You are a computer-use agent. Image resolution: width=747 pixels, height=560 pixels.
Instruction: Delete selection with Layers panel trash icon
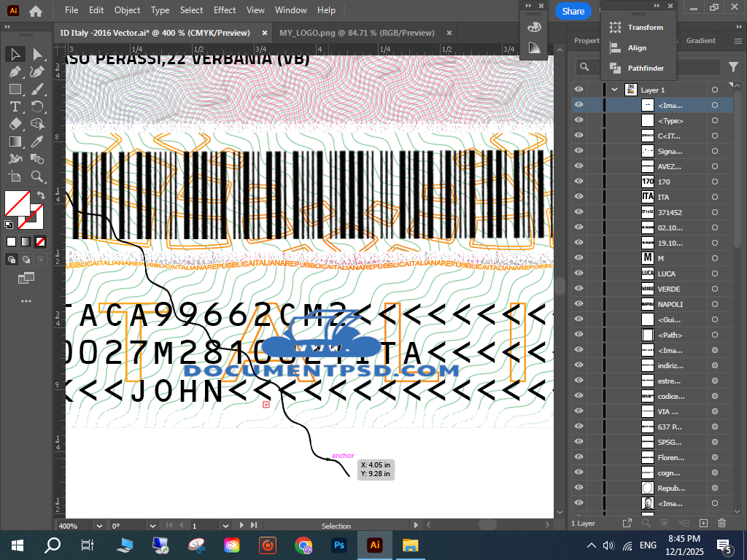pos(721,523)
